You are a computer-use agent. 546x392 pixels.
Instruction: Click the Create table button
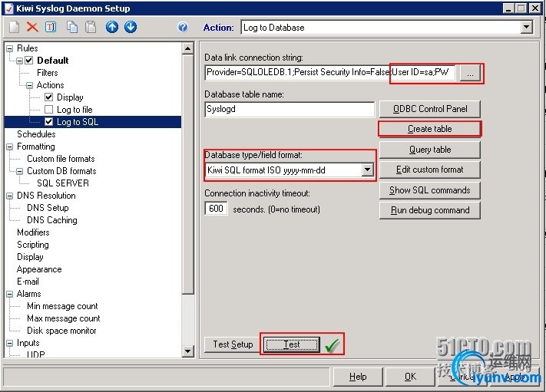(x=430, y=129)
